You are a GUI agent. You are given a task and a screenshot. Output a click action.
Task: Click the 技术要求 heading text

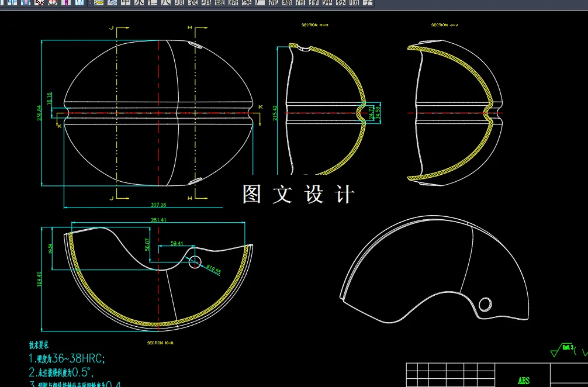pyautogui.click(x=39, y=345)
